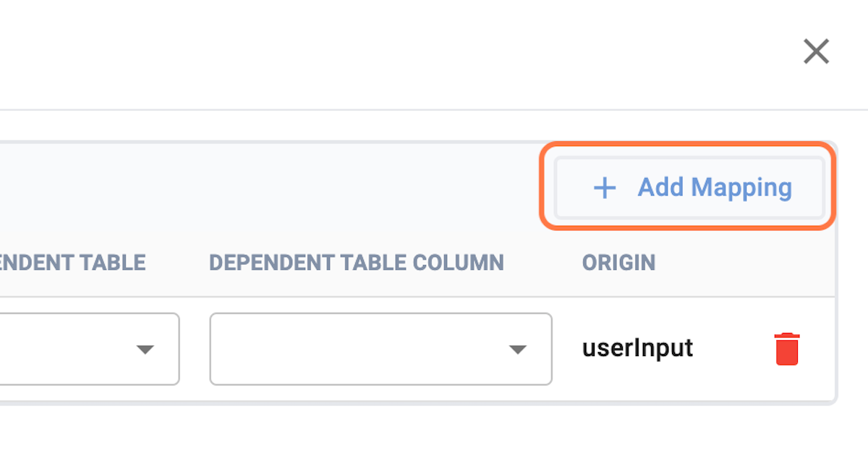
Task: Click the Dependent Table Column dropdown arrow
Action: tap(516, 350)
